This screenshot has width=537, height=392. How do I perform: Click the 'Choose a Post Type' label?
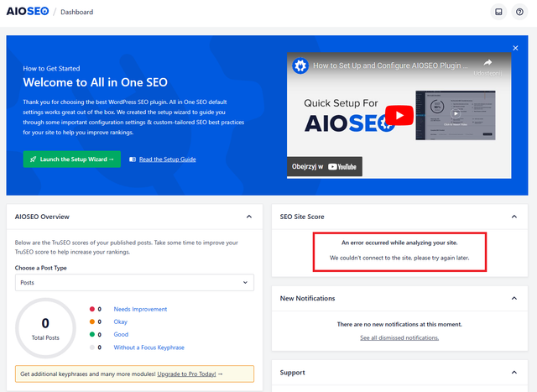click(x=41, y=268)
